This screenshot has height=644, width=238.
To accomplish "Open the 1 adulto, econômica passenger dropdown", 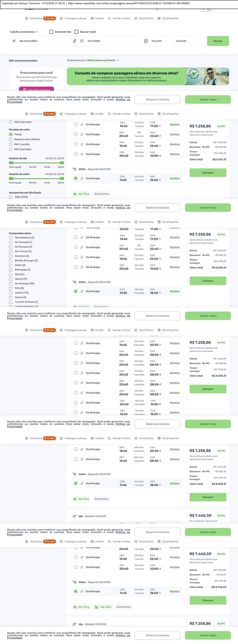I will [x=24, y=32].
